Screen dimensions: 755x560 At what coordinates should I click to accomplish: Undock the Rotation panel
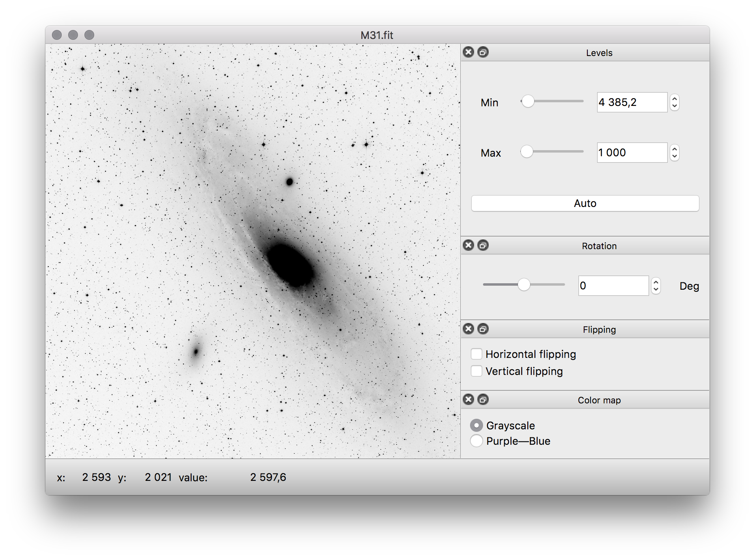point(483,246)
